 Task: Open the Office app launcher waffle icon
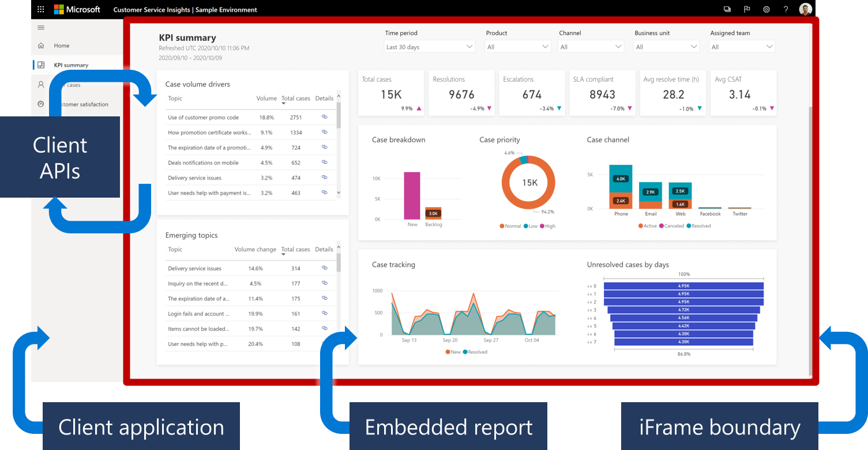point(40,9)
